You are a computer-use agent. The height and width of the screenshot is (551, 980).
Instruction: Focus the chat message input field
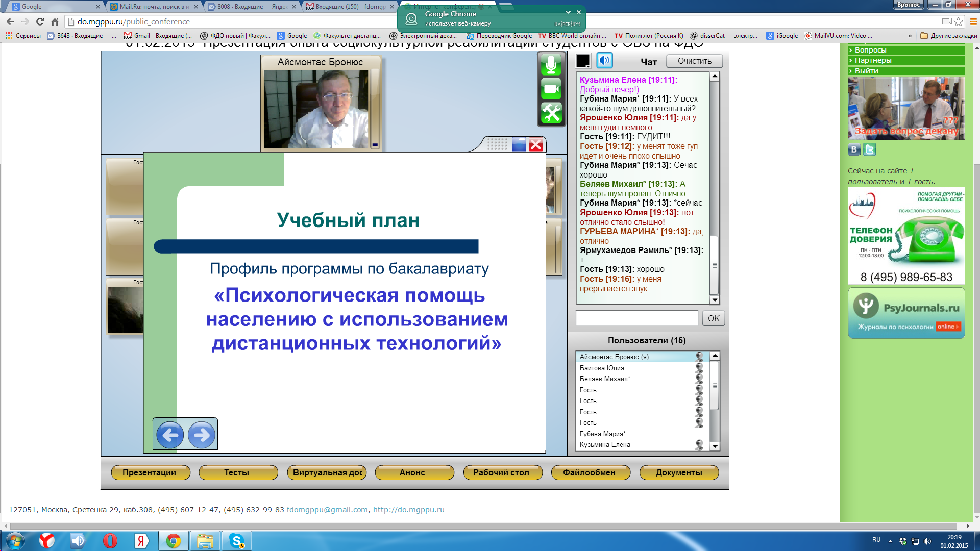point(636,318)
